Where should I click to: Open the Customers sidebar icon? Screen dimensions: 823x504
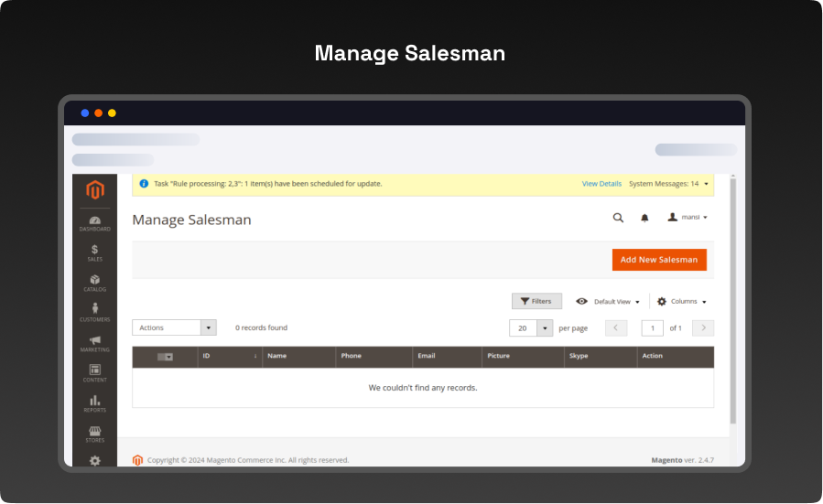pyautogui.click(x=95, y=313)
